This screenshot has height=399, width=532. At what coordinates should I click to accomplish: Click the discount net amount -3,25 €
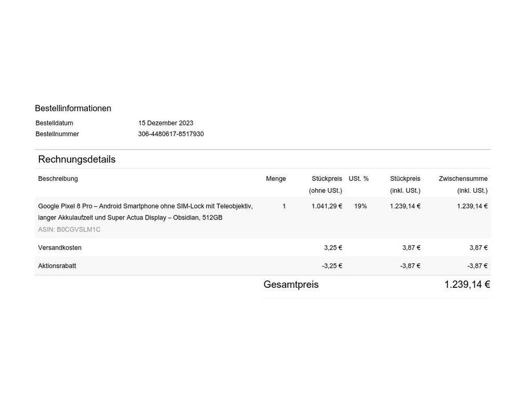[x=332, y=266]
